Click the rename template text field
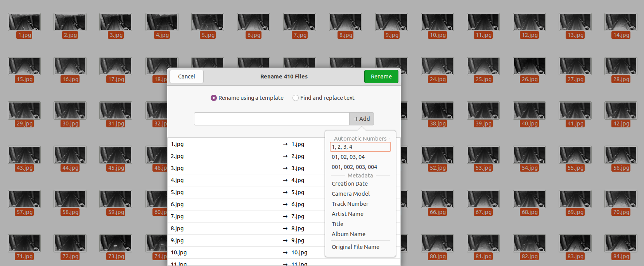The height and width of the screenshot is (266, 644). pos(272,119)
